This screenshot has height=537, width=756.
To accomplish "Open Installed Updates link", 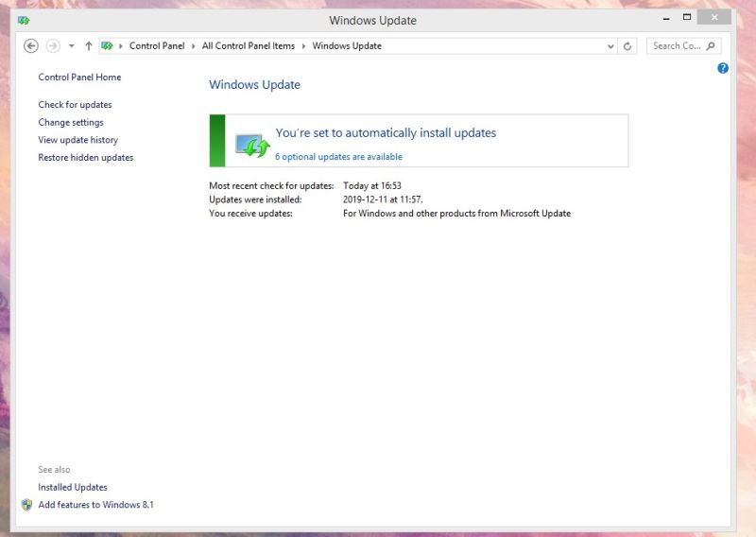I will [73, 487].
